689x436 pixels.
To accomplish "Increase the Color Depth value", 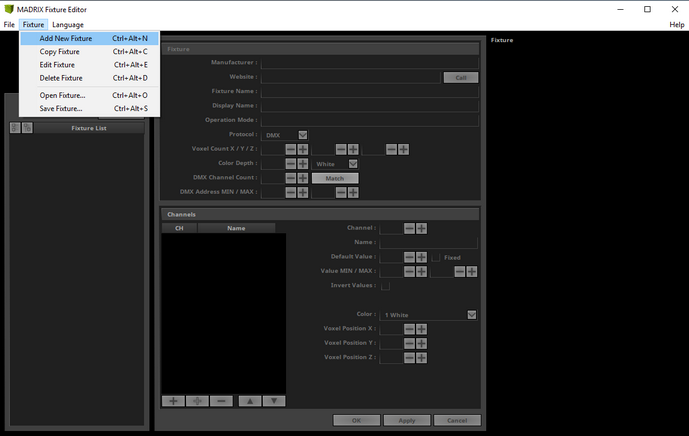I will [303, 164].
